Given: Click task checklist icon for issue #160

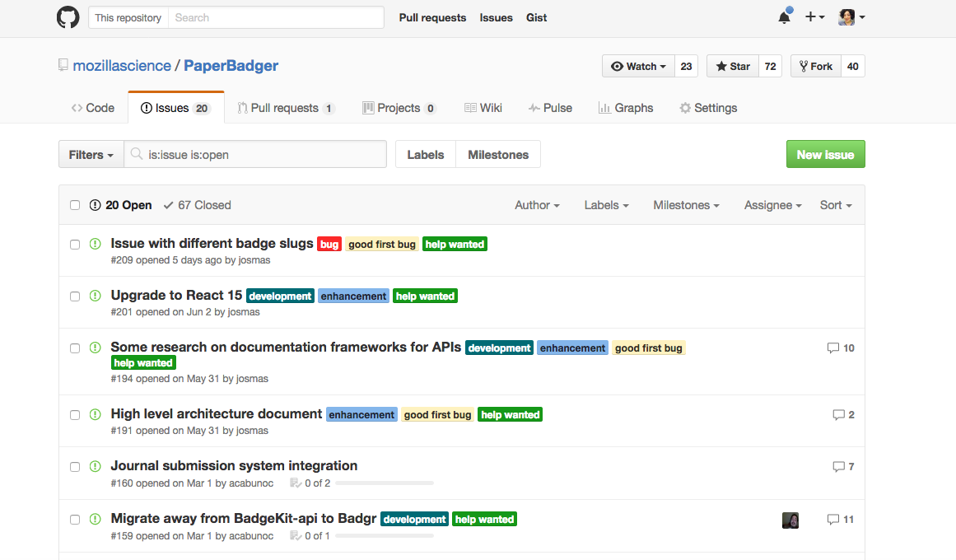Looking at the screenshot, I should [x=296, y=483].
